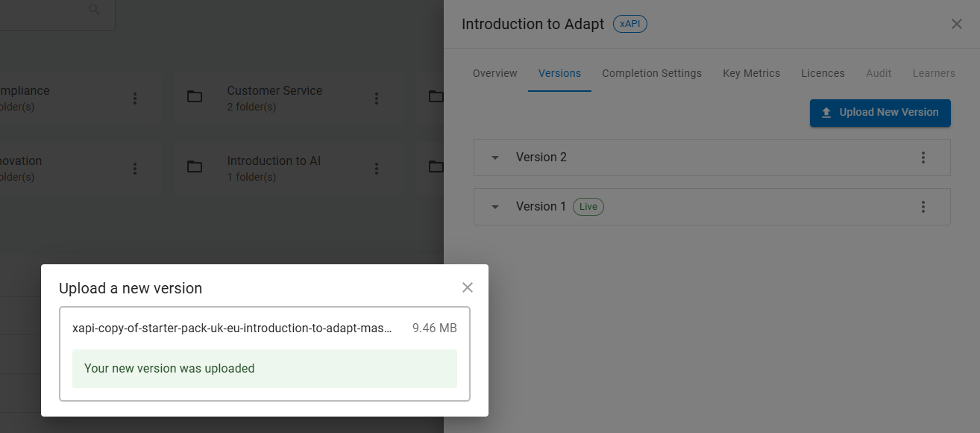Open the Introduction to AI folder options menu
The width and height of the screenshot is (980, 433).
(377, 169)
